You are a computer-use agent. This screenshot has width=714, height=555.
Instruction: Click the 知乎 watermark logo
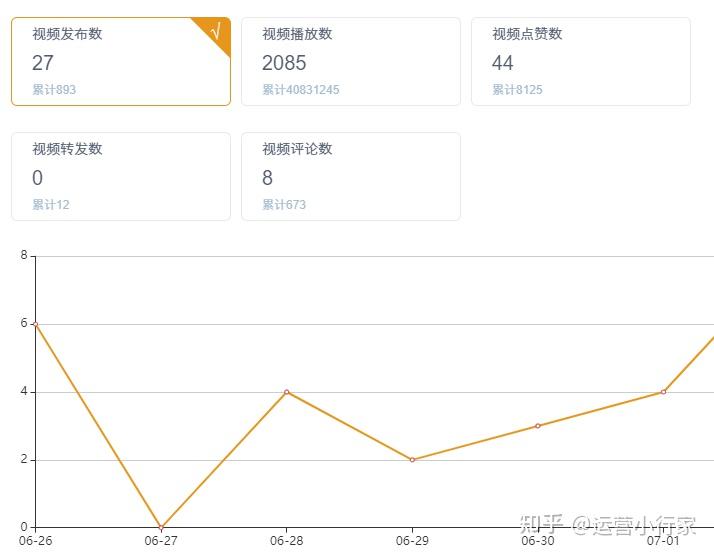(x=542, y=524)
